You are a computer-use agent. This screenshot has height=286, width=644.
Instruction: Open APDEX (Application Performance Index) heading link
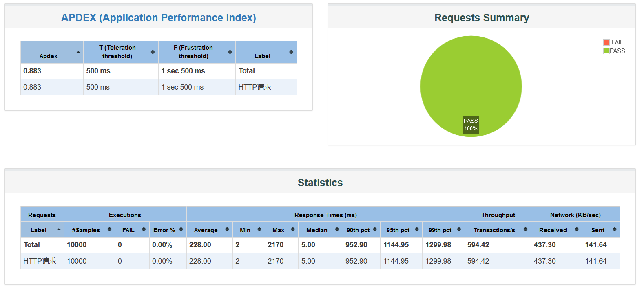(x=159, y=18)
